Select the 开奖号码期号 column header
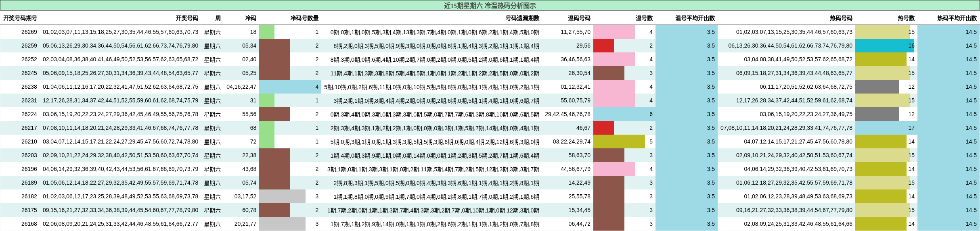This screenshot has width=980, height=231. point(20,18)
